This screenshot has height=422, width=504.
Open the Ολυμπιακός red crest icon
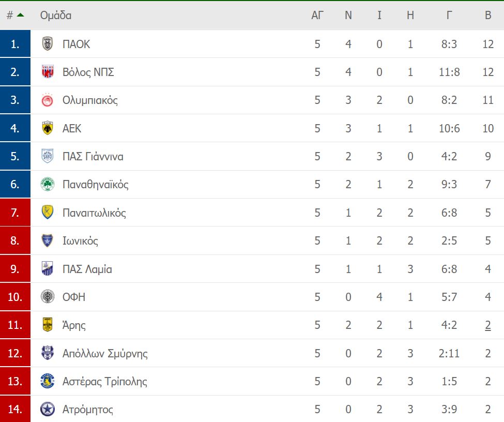coord(48,100)
